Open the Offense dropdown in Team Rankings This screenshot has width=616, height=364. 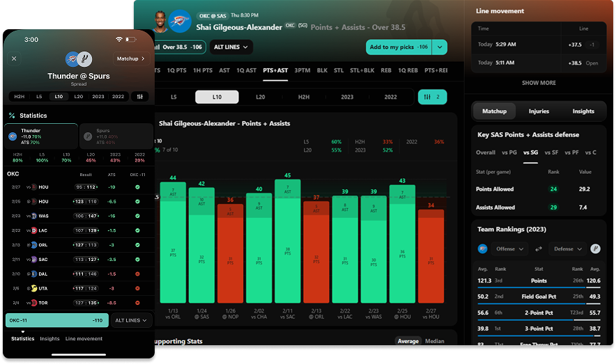(x=510, y=248)
